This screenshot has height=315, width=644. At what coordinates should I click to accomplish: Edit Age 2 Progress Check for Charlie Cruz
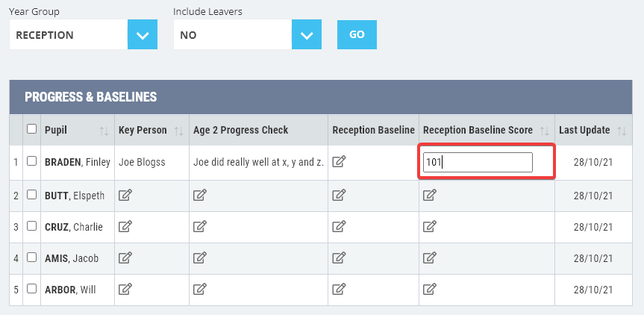(x=199, y=226)
